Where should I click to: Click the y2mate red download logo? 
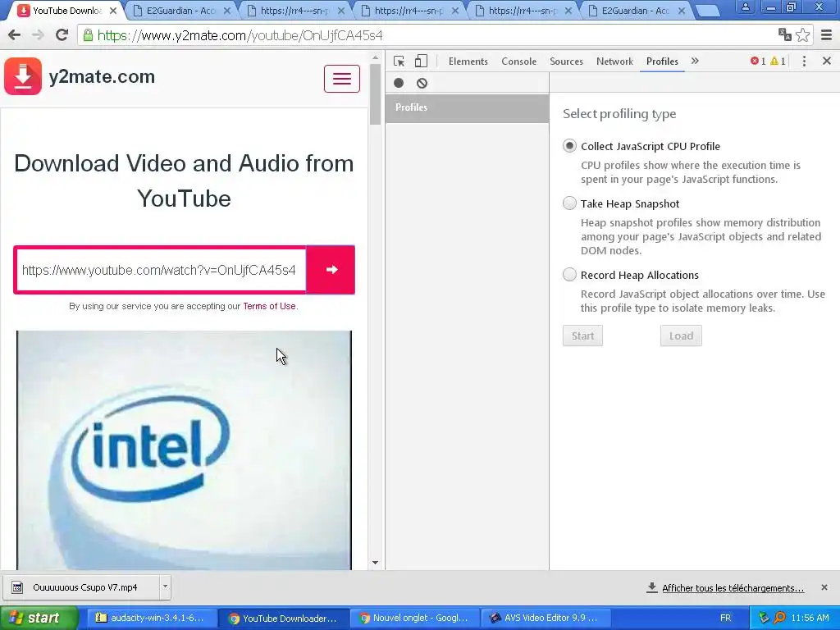tap(23, 76)
